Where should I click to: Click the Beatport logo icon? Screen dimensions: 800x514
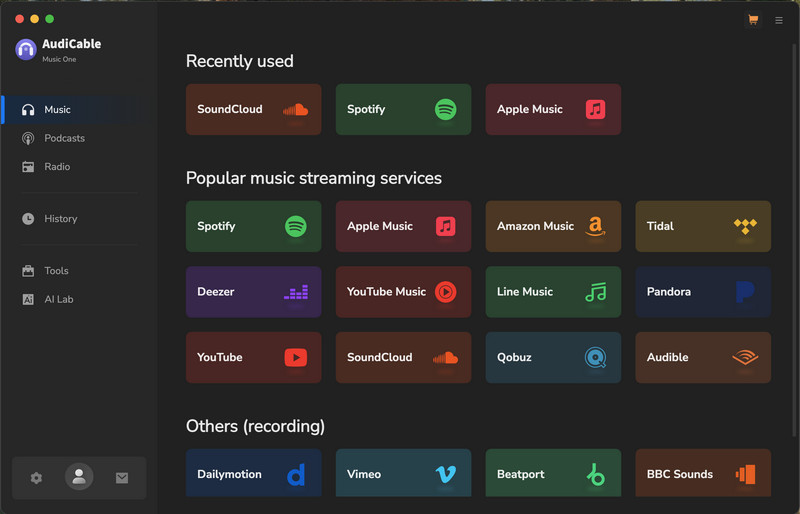point(595,474)
